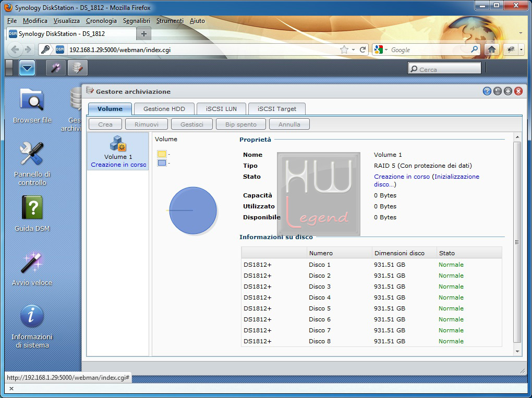Image resolution: width=532 pixels, height=398 pixels.
Task: Click the Creazione in corso status link
Action: pos(402,176)
